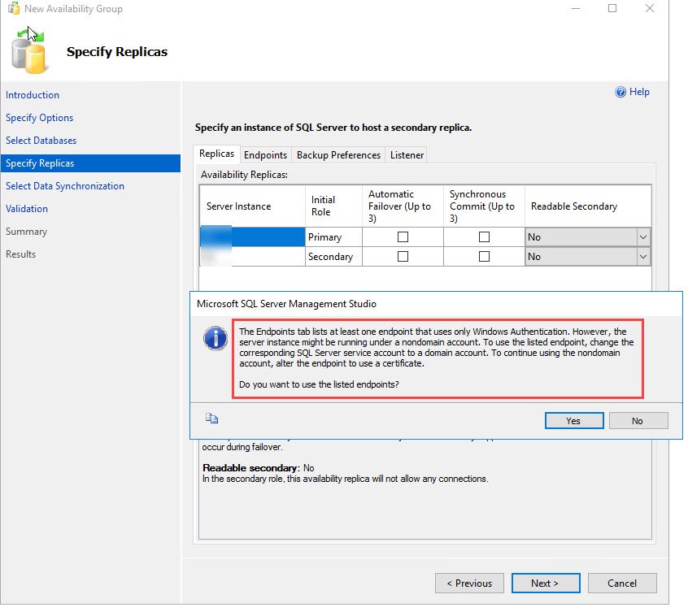
Task: Click the Next button
Action: (x=546, y=583)
